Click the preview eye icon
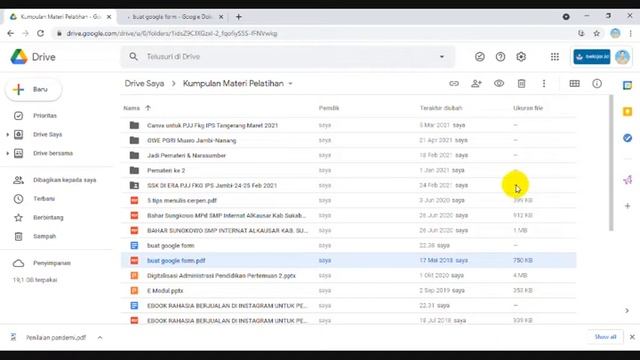This screenshot has height=360, width=640. click(x=499, y=83)
